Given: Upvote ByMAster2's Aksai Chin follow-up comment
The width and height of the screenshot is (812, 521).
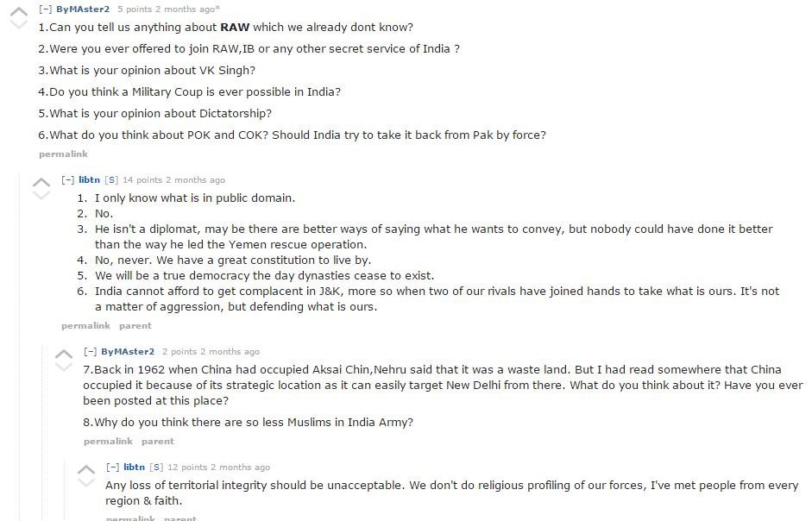Looking at the screenshot, I should tap(64, 354).
